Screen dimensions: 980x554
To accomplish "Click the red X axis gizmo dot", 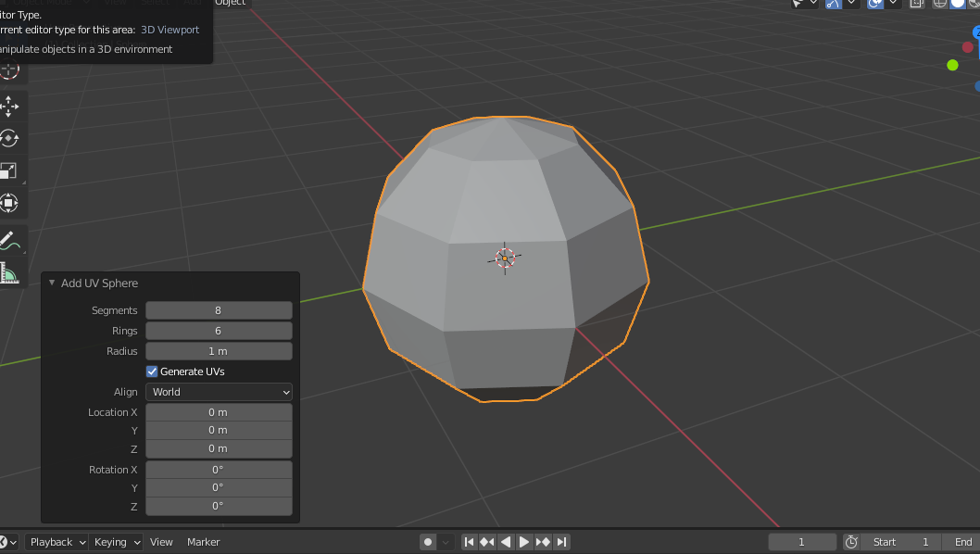I will tap(968, 47).
